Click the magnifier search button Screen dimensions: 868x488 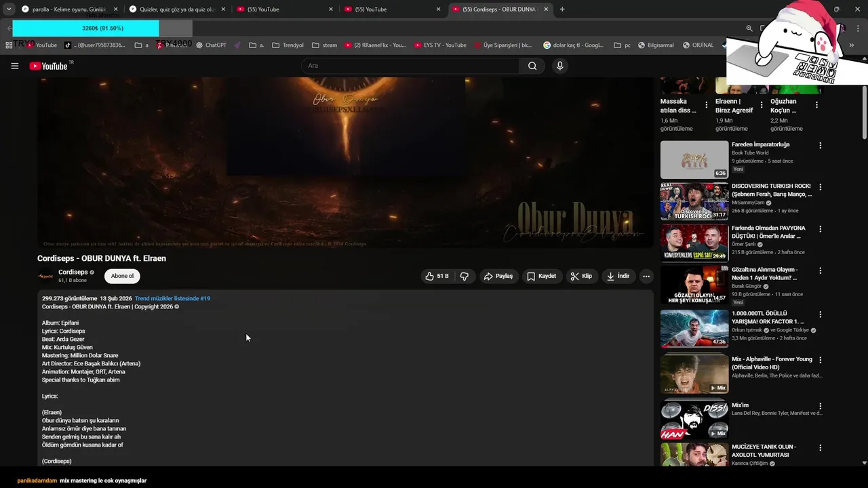(532, 66)
